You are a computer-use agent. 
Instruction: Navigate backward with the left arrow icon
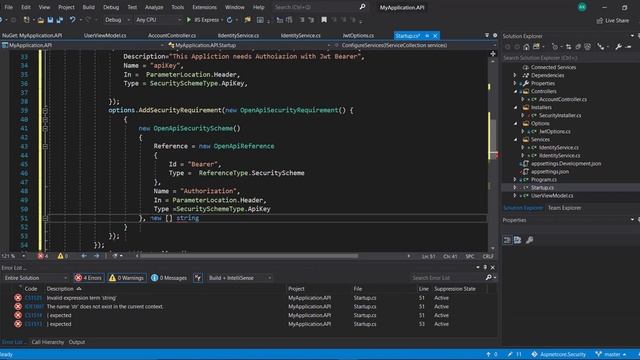[84, 256]
